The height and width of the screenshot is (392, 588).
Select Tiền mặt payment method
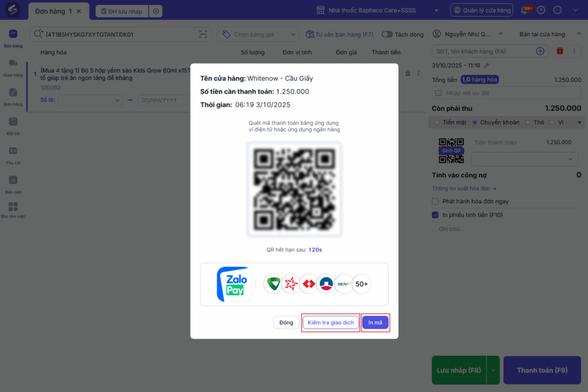pyautogui.click(x=436, y=122)
